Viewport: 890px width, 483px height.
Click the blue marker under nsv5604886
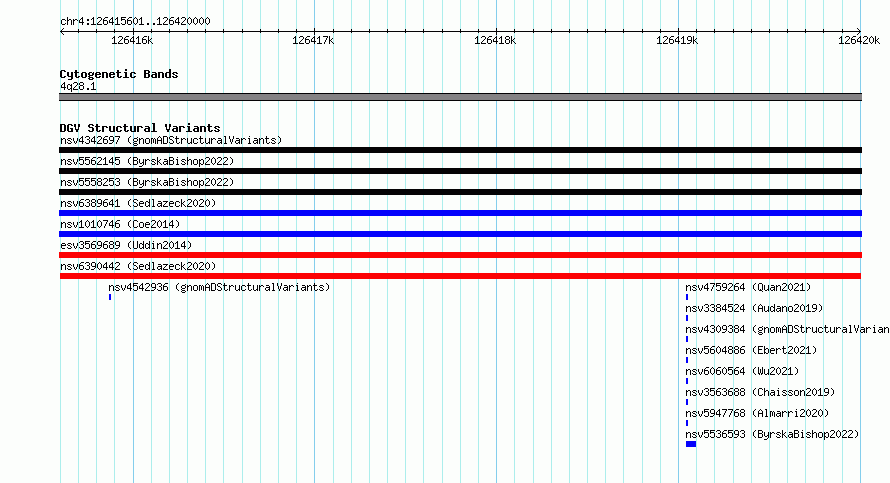pyautogui.click(x=687, y=360)
